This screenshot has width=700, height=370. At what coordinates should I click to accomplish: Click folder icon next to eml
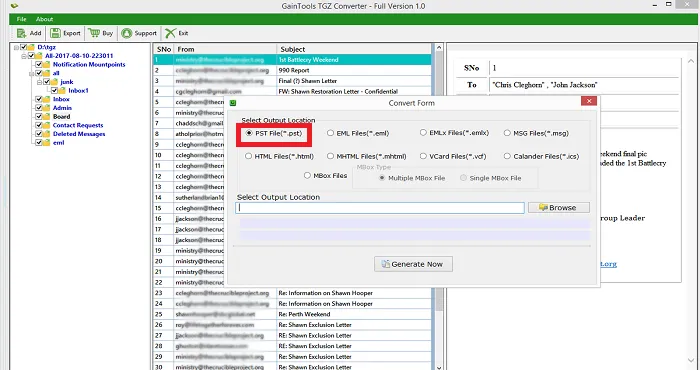(x=47, y=143)
